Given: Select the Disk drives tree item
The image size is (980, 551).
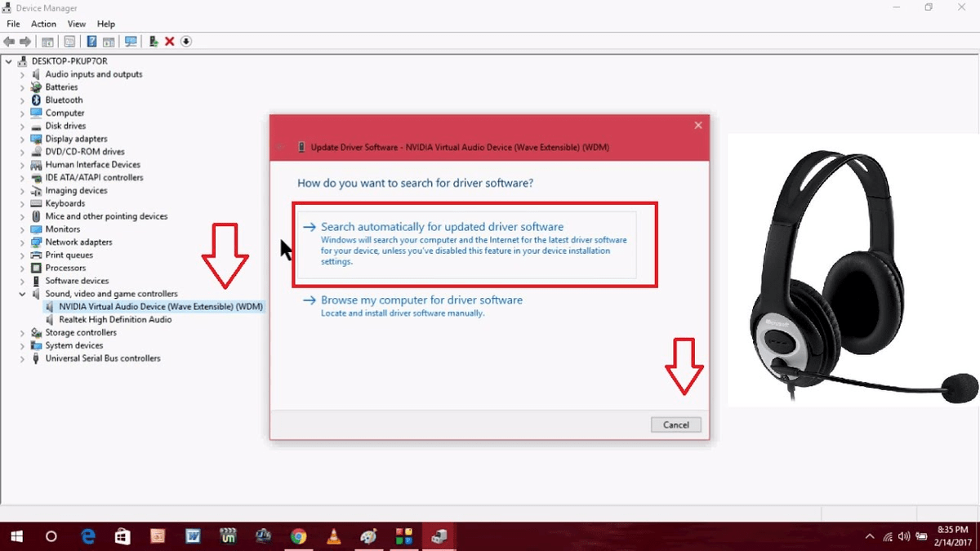Looking at the screenshot, I should click(65, 126).
